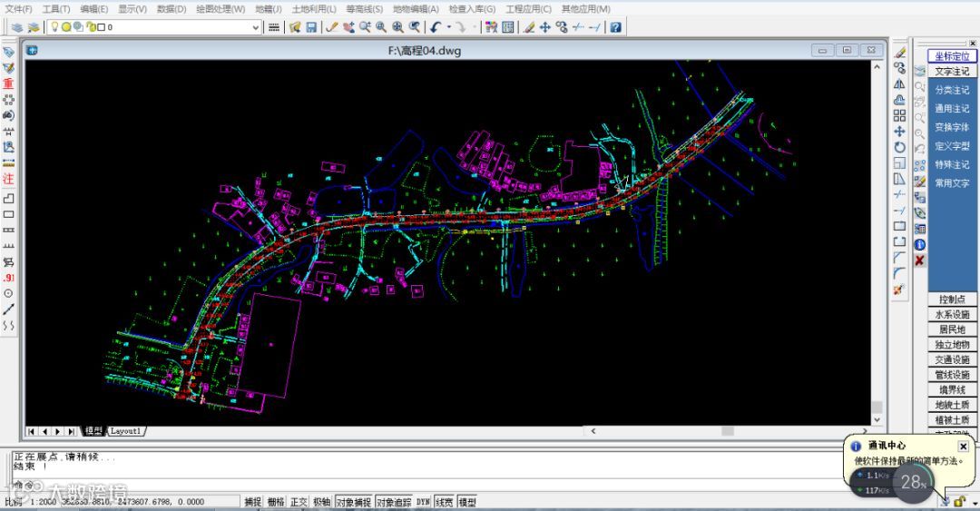980x511 pixels.
Task: Click the red X icon in side panel
Action: click(919, 260)
